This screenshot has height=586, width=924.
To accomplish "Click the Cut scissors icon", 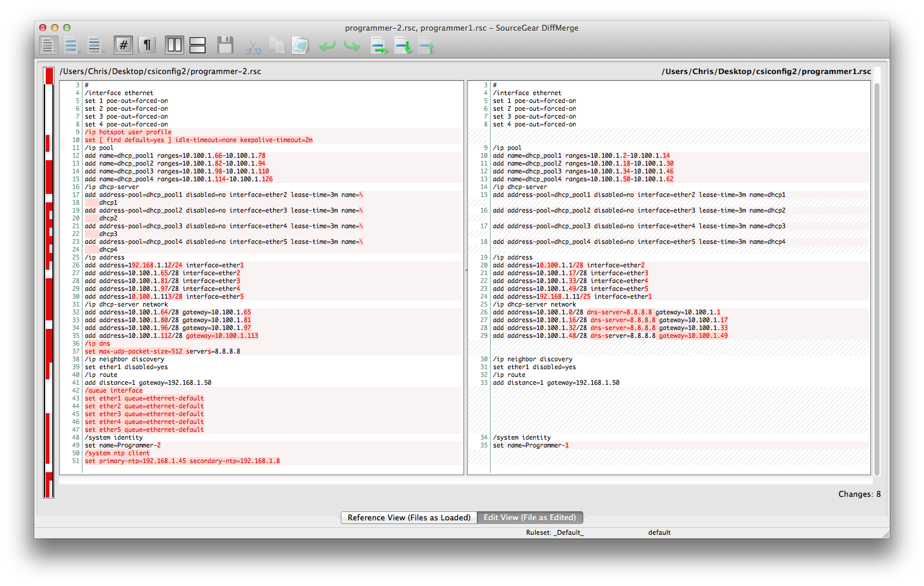I will click(253, 46).
